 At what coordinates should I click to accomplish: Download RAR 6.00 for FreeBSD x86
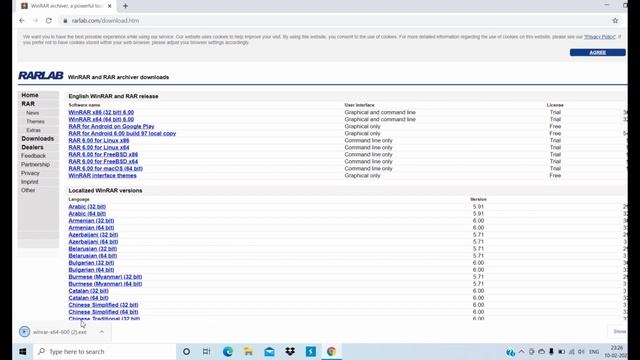103,154
